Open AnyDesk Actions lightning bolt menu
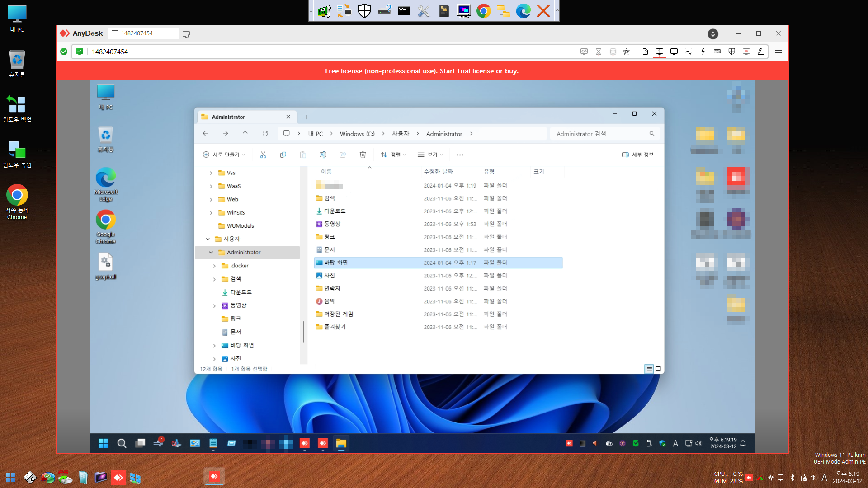The height and width of the screenshot is (488, 868). [x=703, y=52]
